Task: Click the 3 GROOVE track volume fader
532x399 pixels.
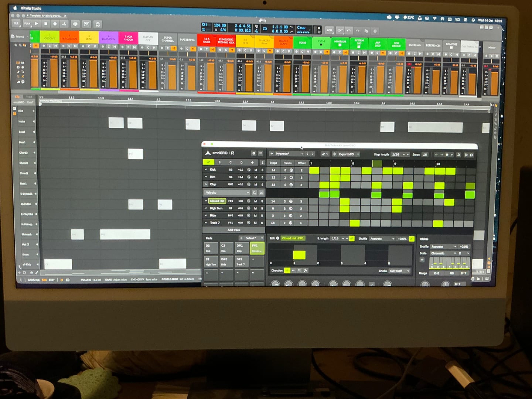Action: point(54,73)
